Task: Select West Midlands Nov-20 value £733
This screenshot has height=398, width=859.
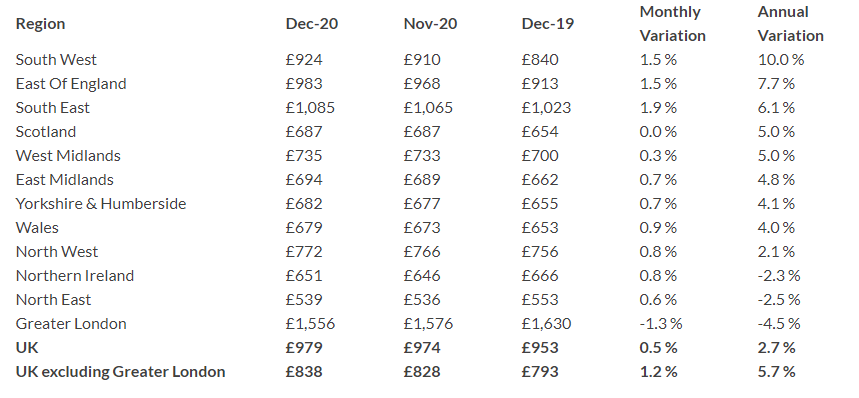Action: pos(422,156)
